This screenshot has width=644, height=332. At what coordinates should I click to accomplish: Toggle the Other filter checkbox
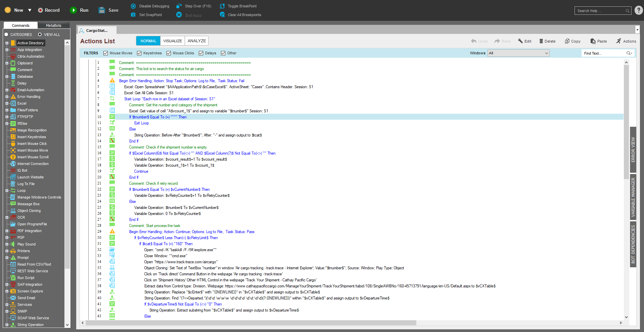click(223, 53)
